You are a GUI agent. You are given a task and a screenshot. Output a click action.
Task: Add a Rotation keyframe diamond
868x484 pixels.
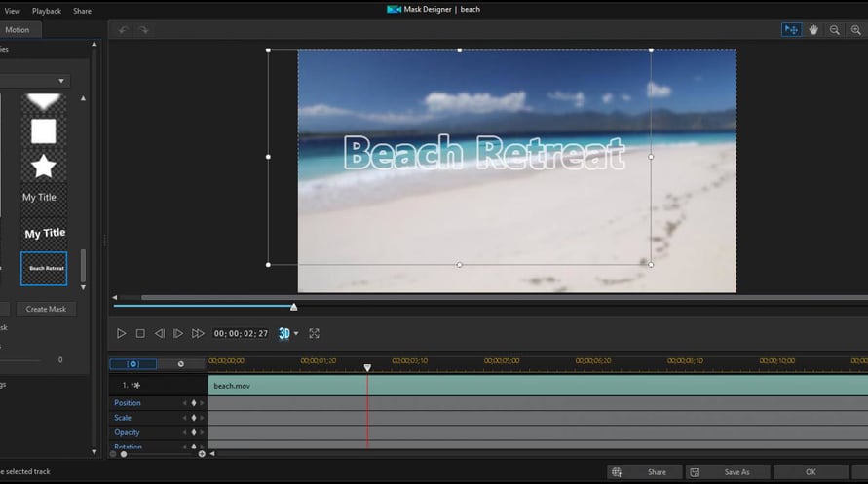[x=194, y=446]
